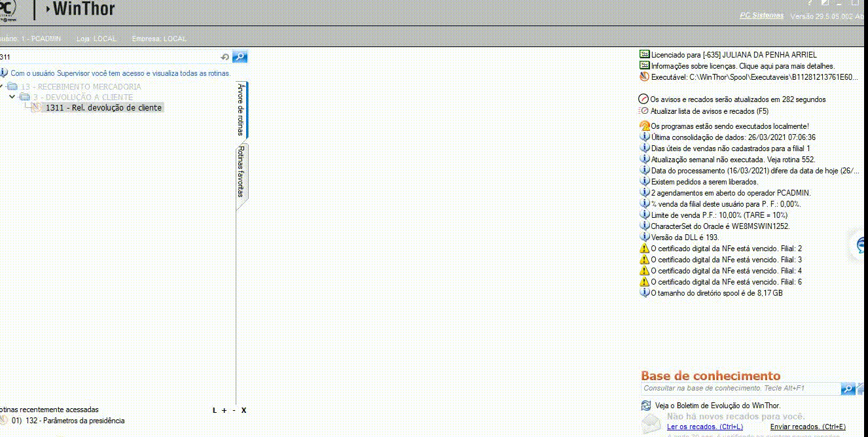Click info icon for Existem pedidos notice
Screen dimensions: 868x437
pos(645,182)
